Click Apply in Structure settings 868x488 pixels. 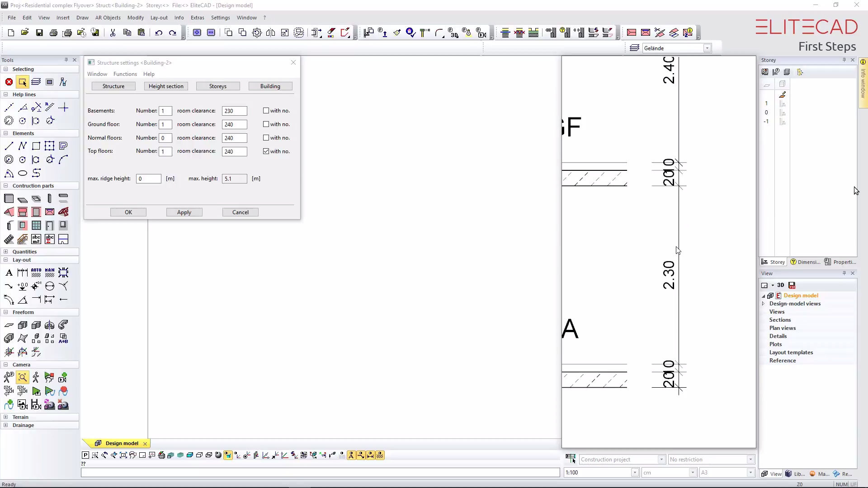point(184,212)
